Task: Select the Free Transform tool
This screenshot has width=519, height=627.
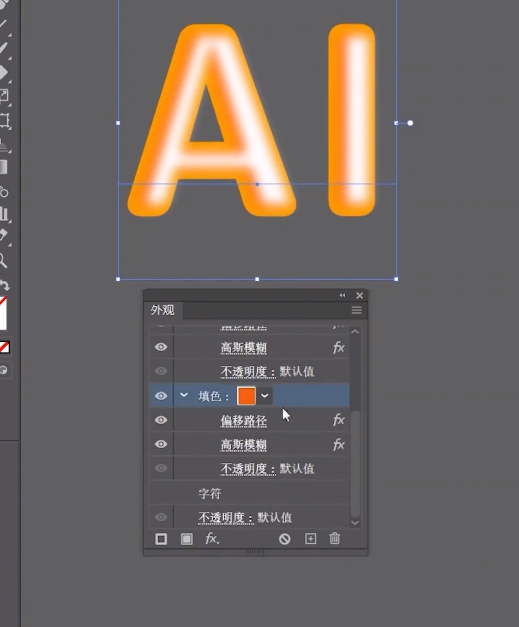Action: 4,120
